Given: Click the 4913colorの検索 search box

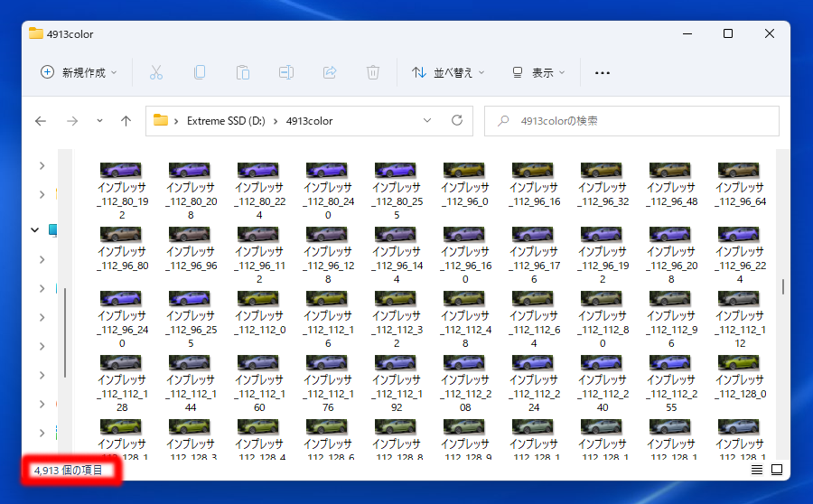Looking at the screenshot, I should pyautogui.click(x=631, y=121).
